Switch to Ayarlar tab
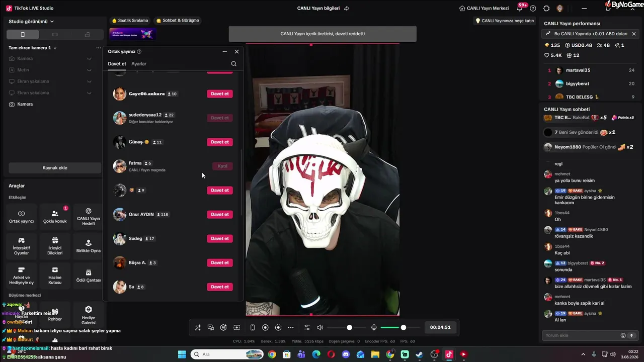The width and height of the screenshot is (644, 362). [139, 64]
